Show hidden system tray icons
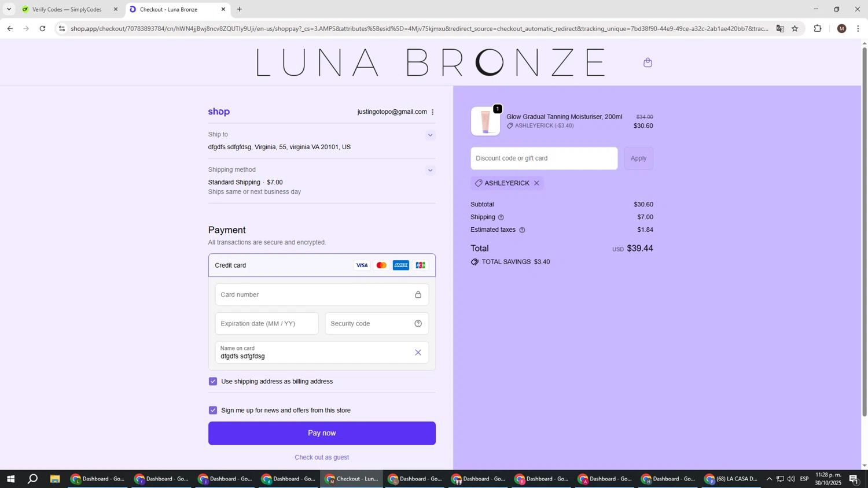The image size is (868, 488). tap(769, 479)
